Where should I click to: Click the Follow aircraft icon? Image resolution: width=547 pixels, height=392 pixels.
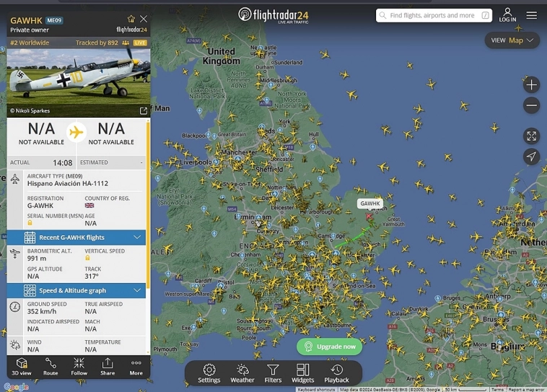pos(79,367)
